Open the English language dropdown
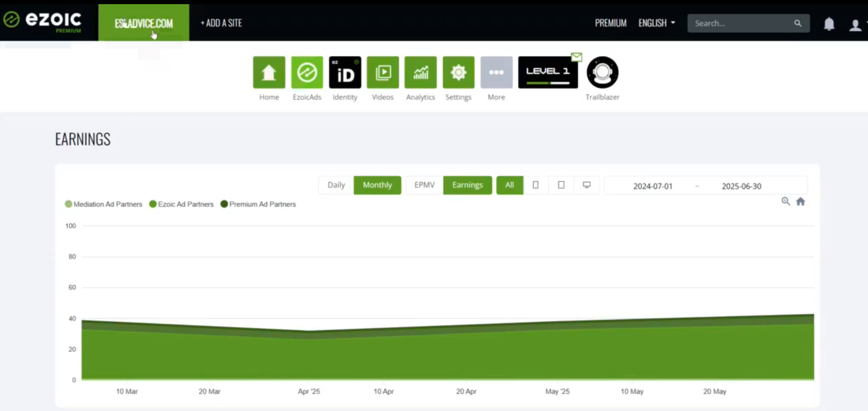The height and width of the screenshot is (411, 868). click(657, 23)
